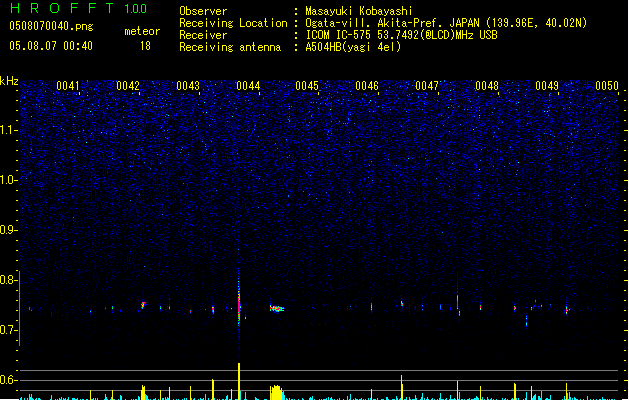Click the 0044 time marker
Image resolution: width=629 pixels, height=400 pixels.
point(248,86)
